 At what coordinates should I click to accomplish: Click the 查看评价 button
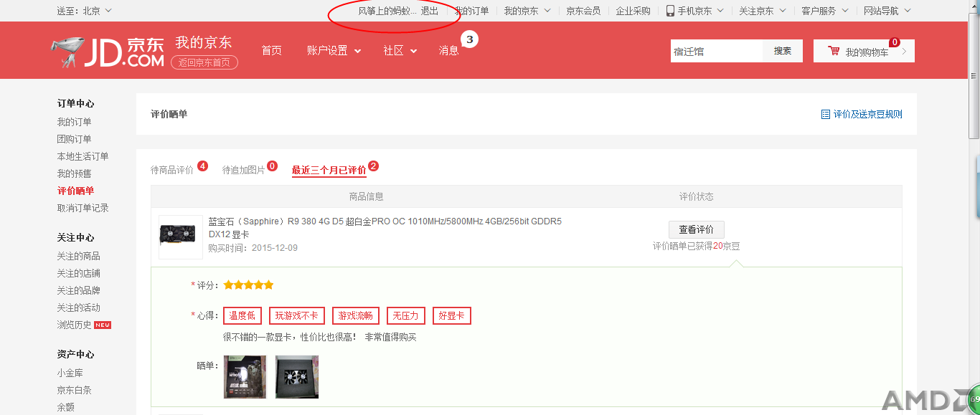(x=697, y=229)
